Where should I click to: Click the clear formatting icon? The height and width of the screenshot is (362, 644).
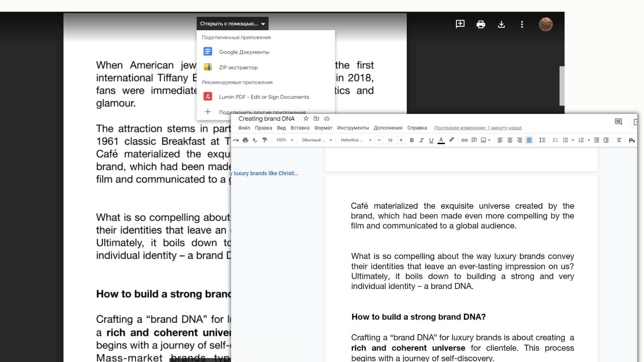click(x=619, y=140)
